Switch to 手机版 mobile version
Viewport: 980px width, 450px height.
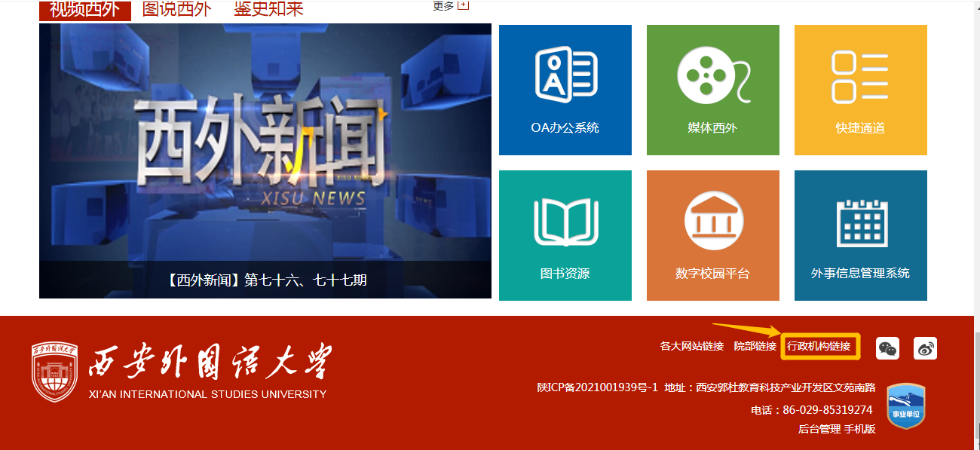click(859, 429)
